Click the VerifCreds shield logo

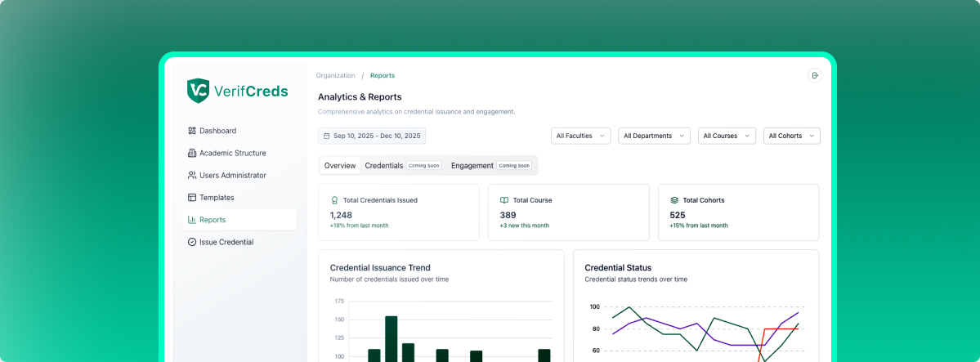click(198, 92)
